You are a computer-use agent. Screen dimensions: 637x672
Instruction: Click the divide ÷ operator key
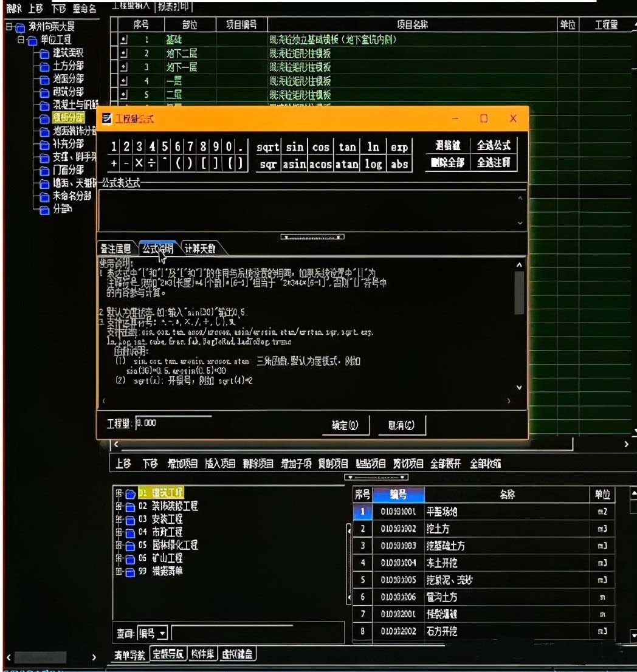click(x=152, y=163)
